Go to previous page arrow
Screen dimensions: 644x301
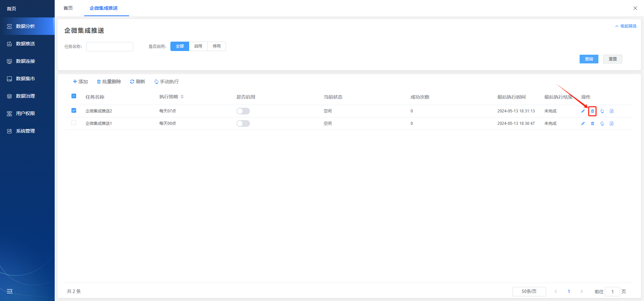pyautogui.click(x=556, y=292)
